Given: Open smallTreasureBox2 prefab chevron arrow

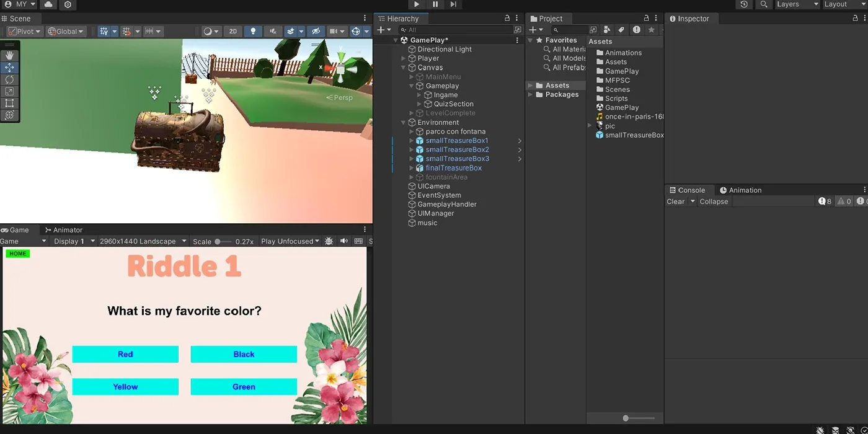Looking at the screenshot, I should (520, 150).
